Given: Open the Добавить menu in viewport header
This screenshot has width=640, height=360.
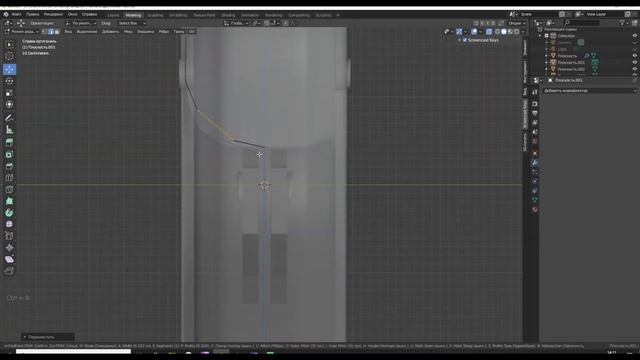Looking at the screenshot, I should 110,31.
